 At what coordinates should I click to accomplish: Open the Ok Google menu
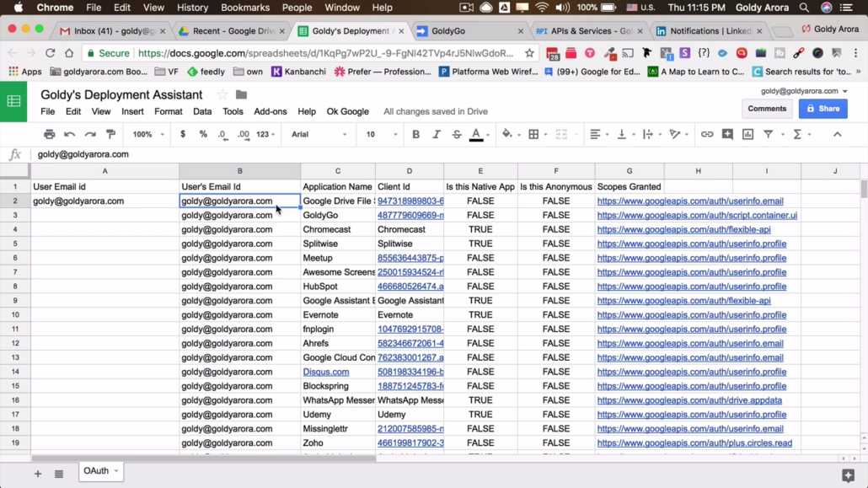[347, 111]
